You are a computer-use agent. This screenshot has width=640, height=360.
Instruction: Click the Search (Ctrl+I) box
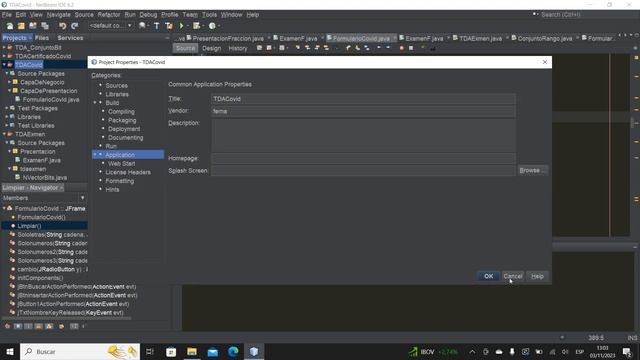(588, 15)
